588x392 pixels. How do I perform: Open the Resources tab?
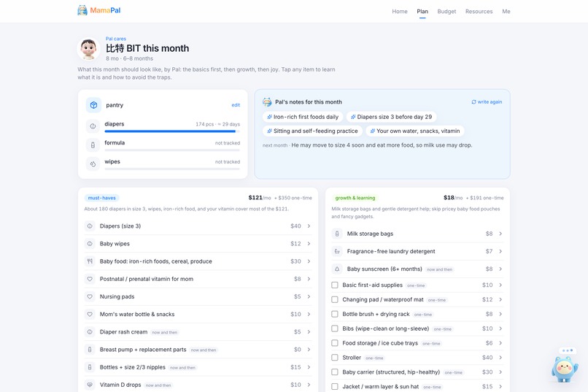pyautogui.click(x=479, y=11)
